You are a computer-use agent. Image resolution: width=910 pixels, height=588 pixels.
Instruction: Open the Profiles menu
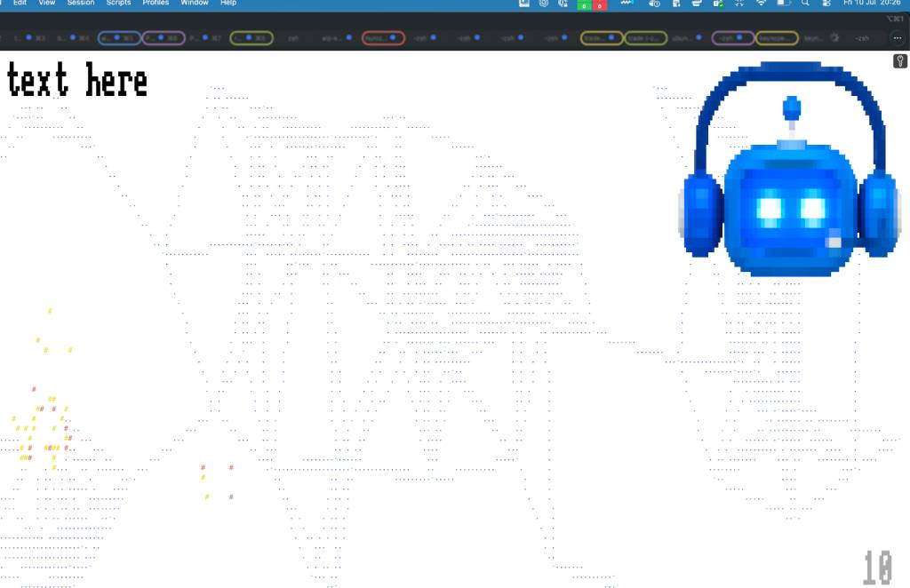coord(156,3)
